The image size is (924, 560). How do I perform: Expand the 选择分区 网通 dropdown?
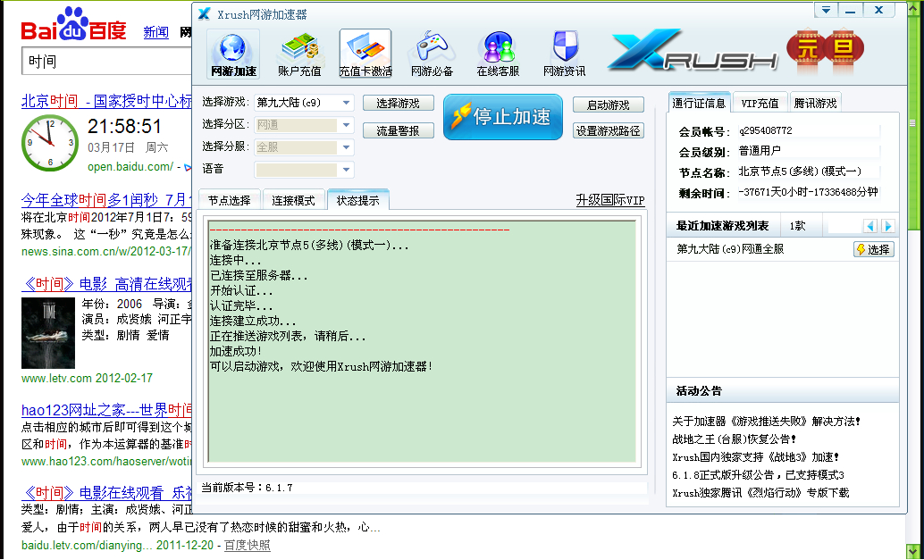(346, 125)
